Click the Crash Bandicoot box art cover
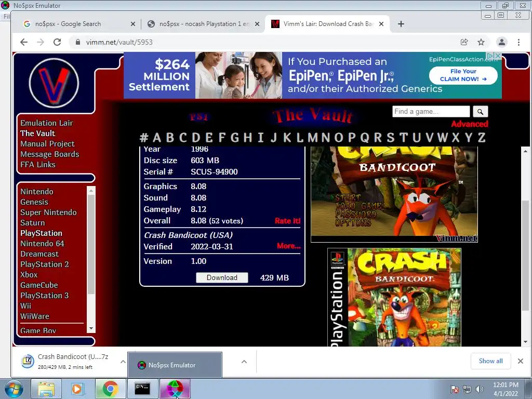The width and height of the screenshot is (532, 399). 394,297
